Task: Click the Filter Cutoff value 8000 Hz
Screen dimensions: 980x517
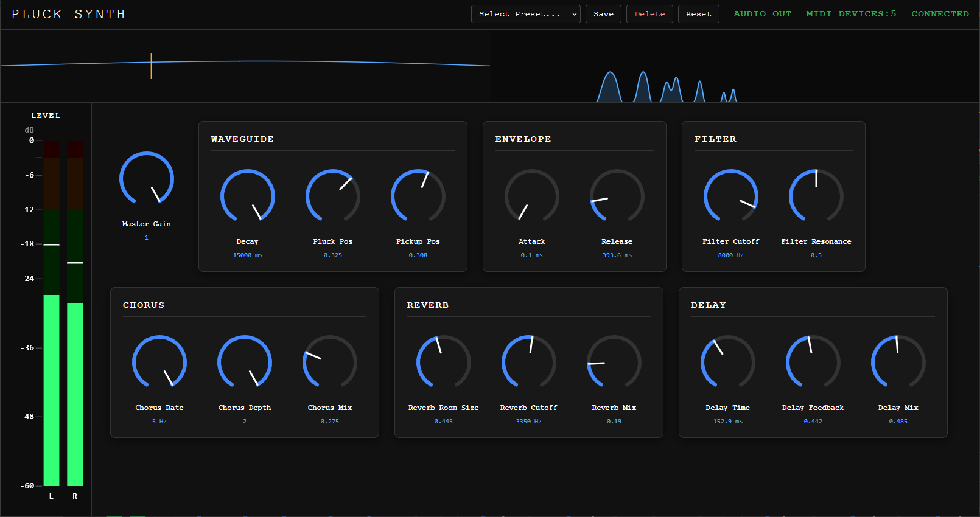Action: (x=731, y=255)
